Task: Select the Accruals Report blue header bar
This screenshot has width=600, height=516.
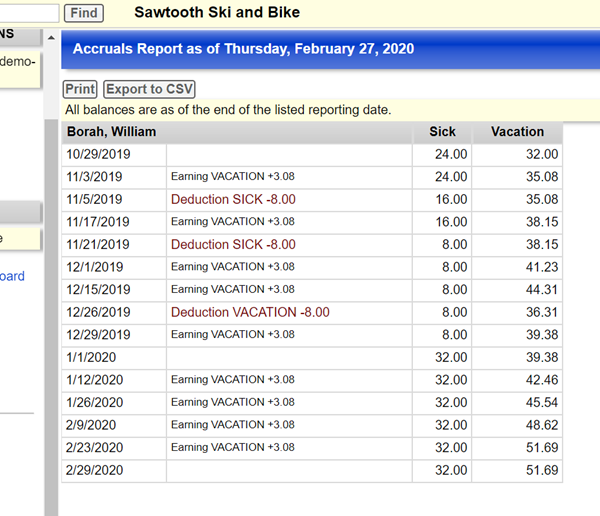Action: (x=330, y=49)
